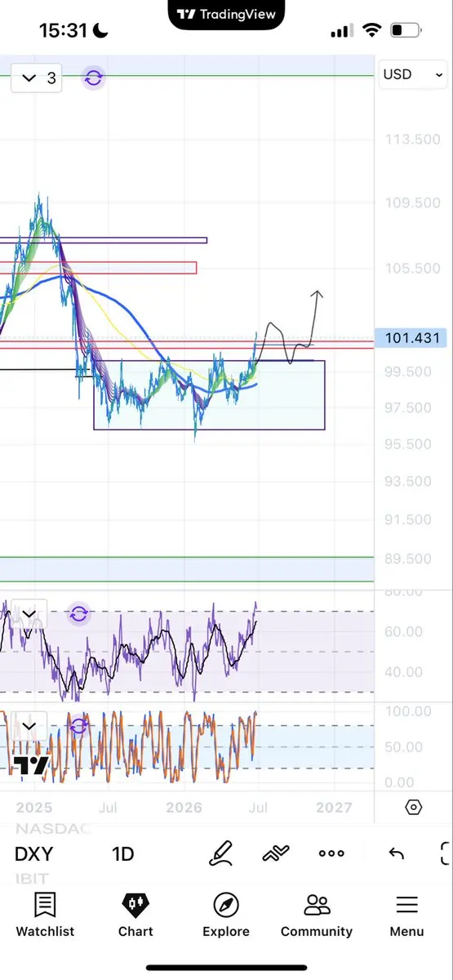Tap the fullscreen icon at toolbar edge
453x980 pixels.
pyautogui.click(x=446, y=853)
